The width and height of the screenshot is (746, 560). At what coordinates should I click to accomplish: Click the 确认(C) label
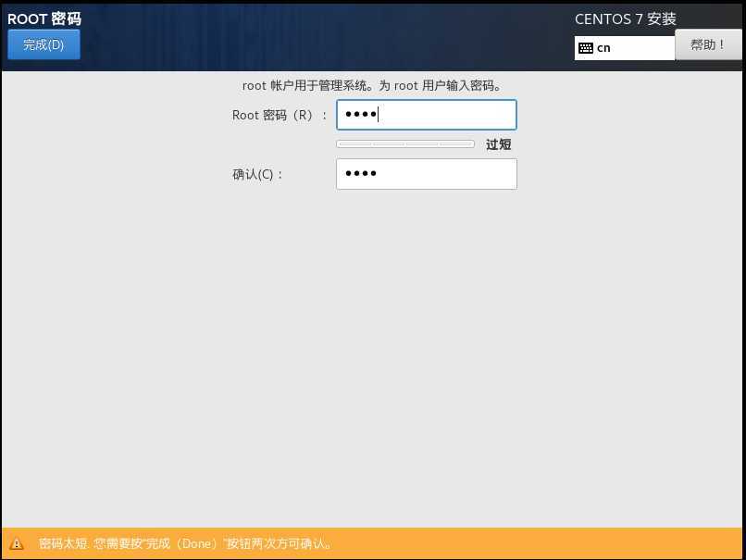(x=257, y=174)
